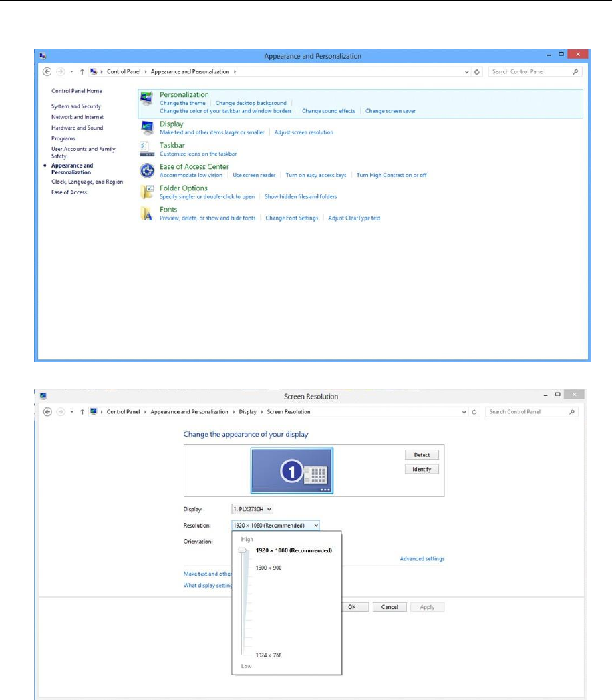Open the Folder Options icon

pyautogui.click(x=147, y=192)
